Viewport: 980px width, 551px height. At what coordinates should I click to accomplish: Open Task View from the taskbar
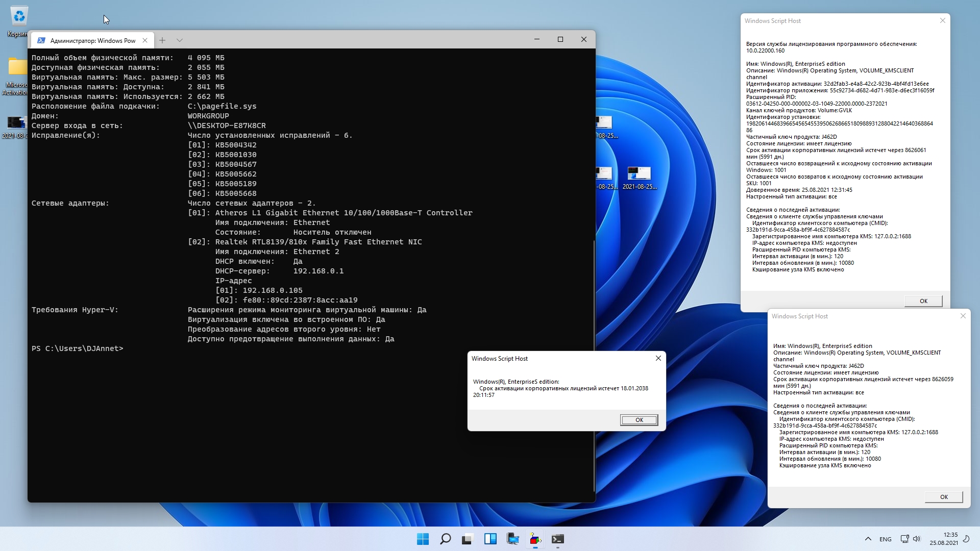click(468, 539)
